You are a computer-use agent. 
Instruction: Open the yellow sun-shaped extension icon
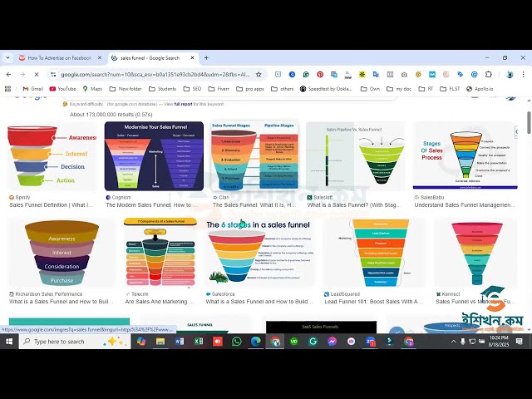point(362,74)
